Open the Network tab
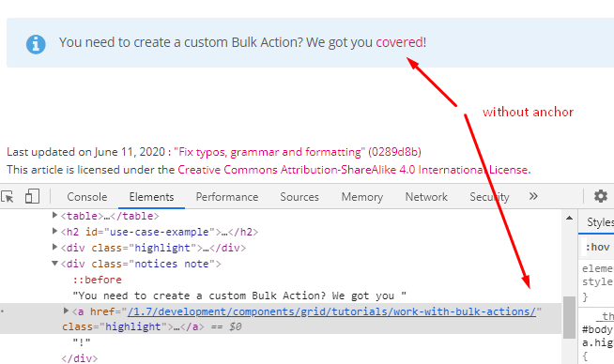 (x=426, y=197)
